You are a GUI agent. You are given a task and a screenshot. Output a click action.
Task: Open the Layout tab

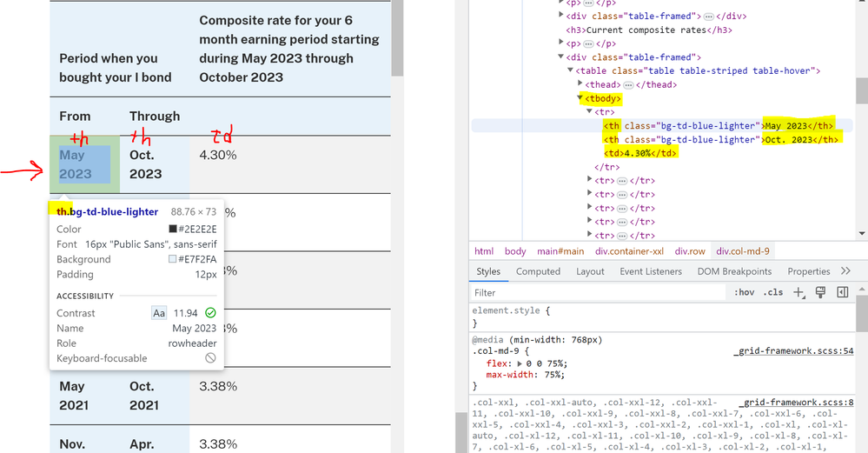pyautogui.click(x=590, y=271)
